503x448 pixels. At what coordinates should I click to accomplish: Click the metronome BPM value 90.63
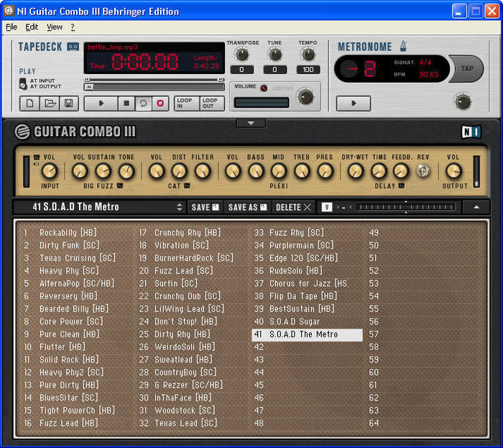428,75
